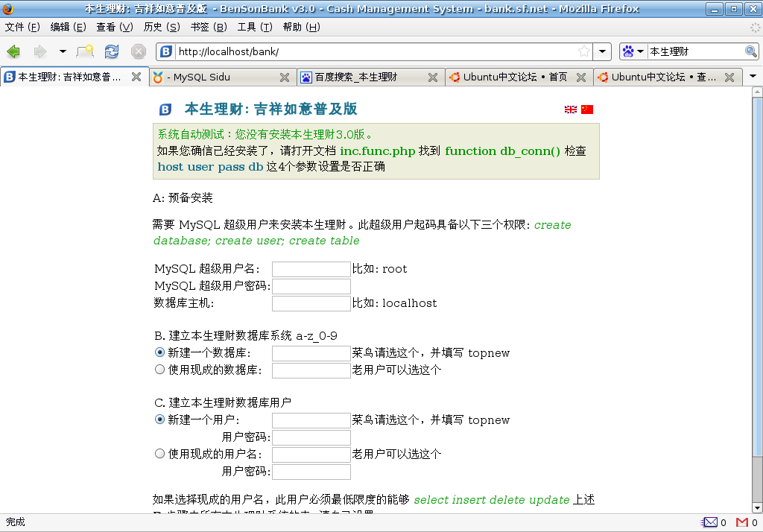
Task: Open the URL history dropdown
Action: (602, 51)
